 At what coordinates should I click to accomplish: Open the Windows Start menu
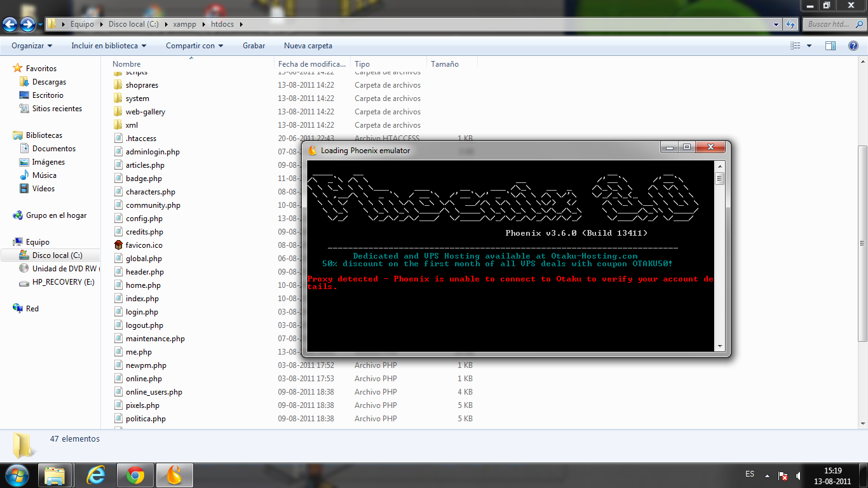click(x=17, y=475)
